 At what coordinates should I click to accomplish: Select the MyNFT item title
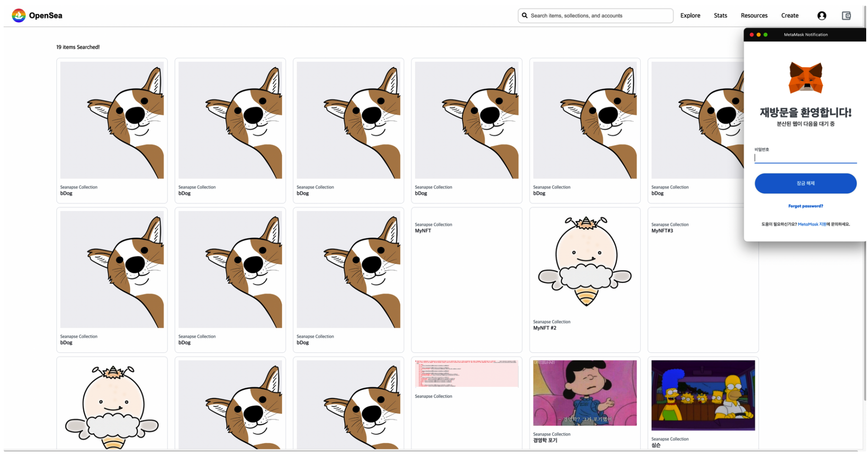(x=423, y=231)
